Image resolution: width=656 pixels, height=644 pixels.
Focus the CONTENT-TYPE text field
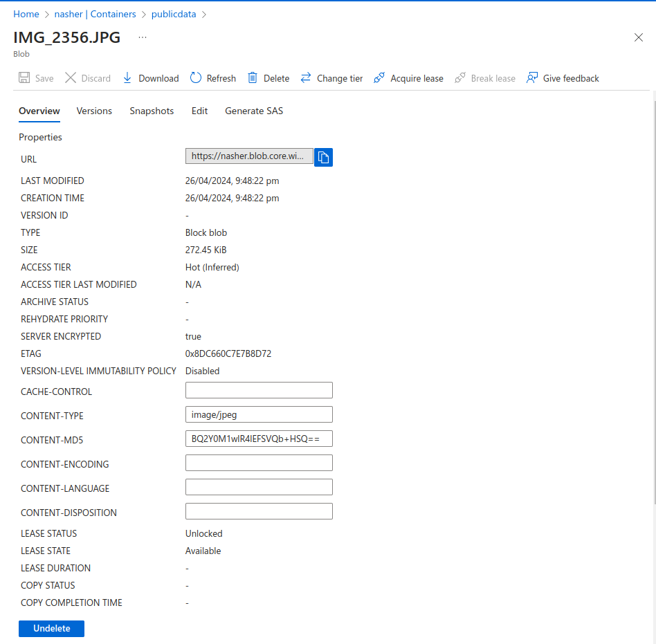click(259, 414)
